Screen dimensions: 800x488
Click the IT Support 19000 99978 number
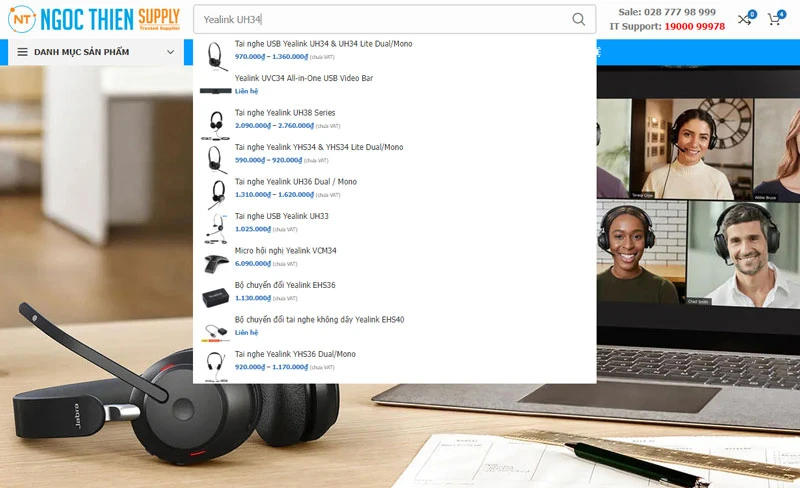(x=694, y=27)
